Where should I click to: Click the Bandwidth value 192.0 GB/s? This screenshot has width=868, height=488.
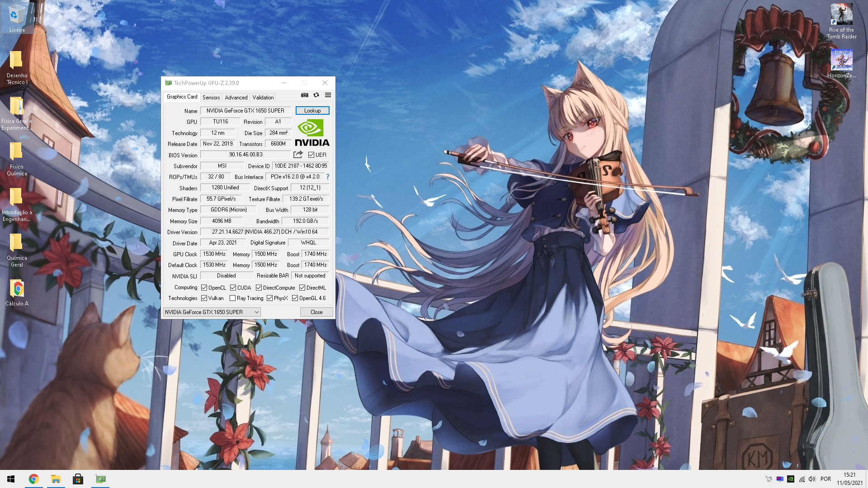click(305, 221)
